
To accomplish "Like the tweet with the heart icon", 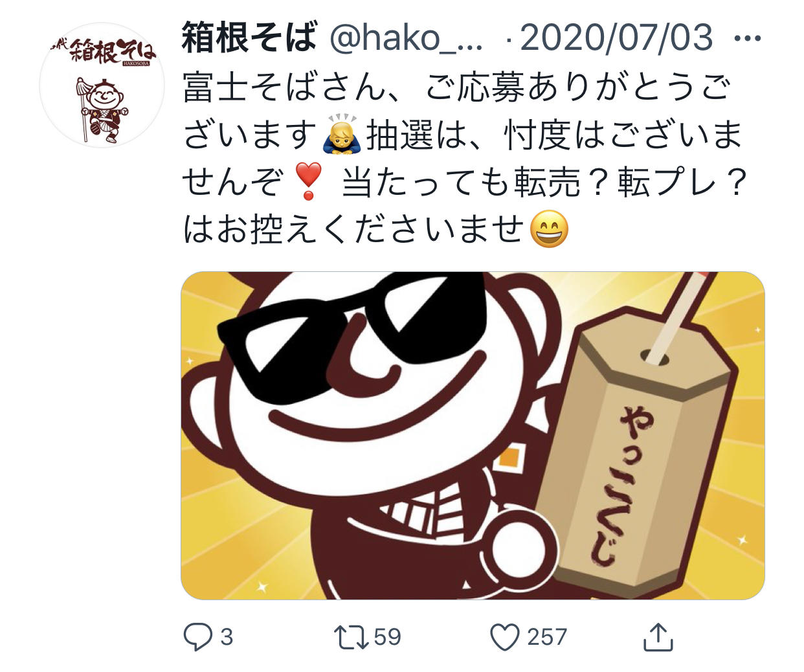I will coord(505,637).
